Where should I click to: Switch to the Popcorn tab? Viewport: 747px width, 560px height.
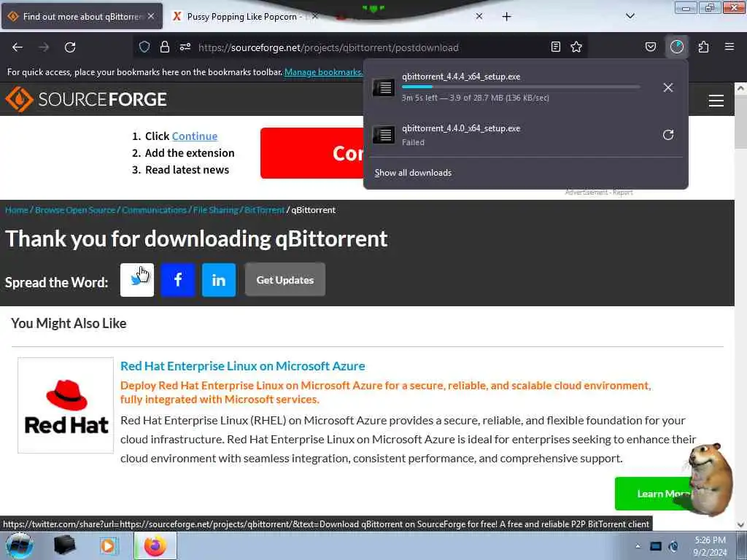242,17
